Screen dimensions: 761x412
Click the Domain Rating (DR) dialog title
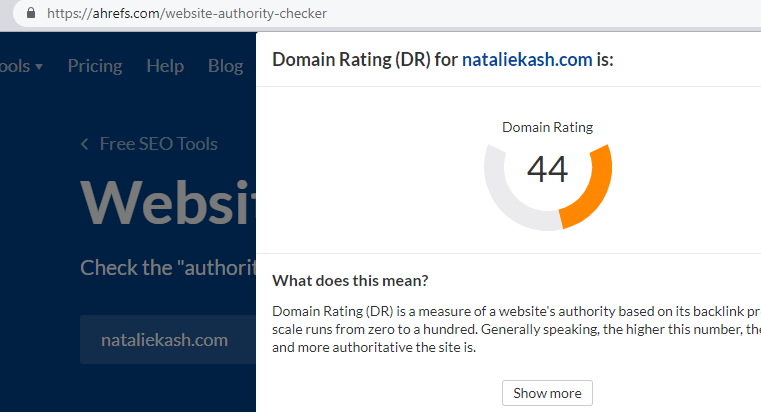443,59
